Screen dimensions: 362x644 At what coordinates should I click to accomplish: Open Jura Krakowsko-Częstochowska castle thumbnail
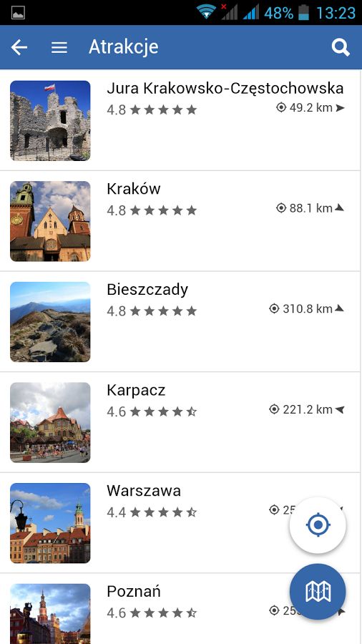pos(50,120)
